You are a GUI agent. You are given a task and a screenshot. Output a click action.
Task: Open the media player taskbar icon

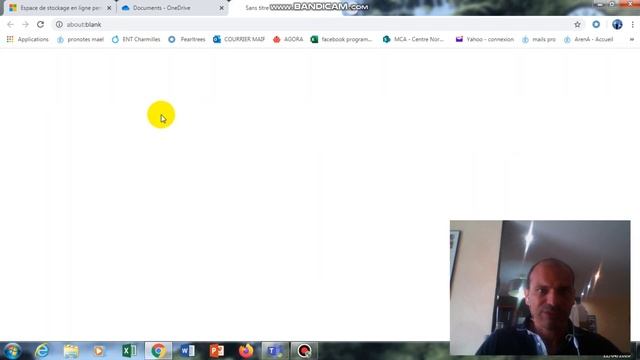tap(99, 351)
